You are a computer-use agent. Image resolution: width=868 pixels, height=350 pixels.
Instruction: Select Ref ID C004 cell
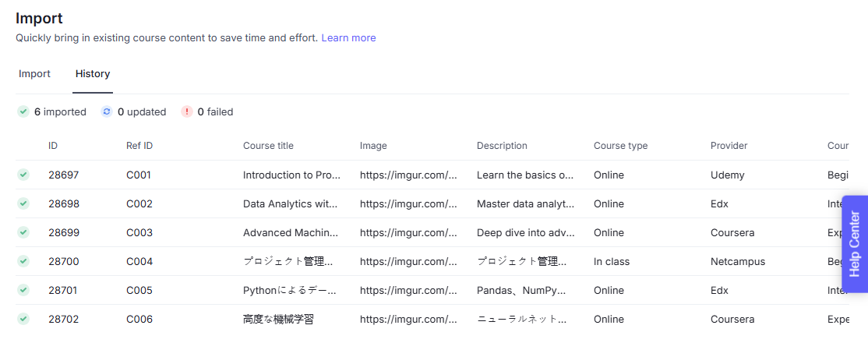[x=139, y=262]
